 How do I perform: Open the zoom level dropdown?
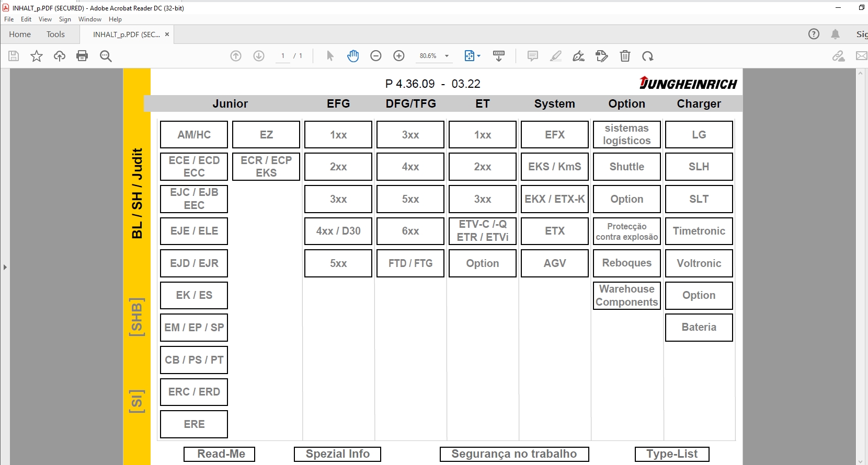coord(447,56)
